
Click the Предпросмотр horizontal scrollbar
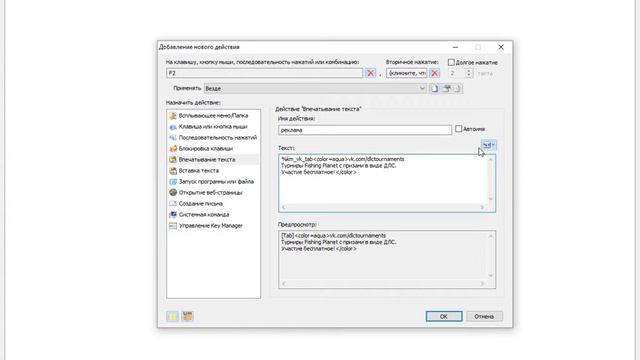coord(383,284)
